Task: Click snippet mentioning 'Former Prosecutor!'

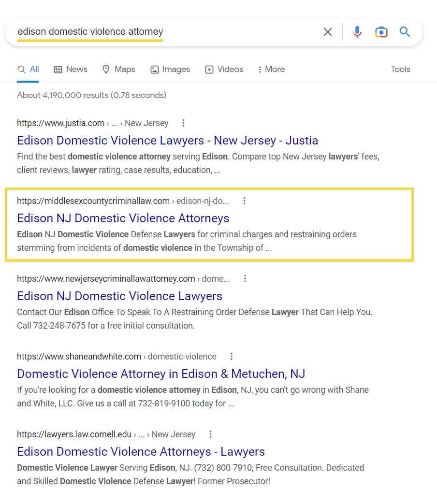Action: click(190, 475)
